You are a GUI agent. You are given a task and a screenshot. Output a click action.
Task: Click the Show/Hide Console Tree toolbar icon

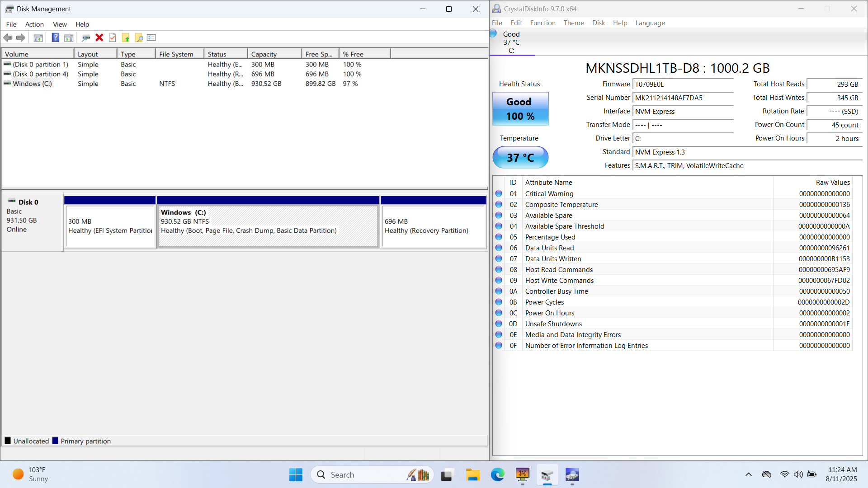pos(38,38)
